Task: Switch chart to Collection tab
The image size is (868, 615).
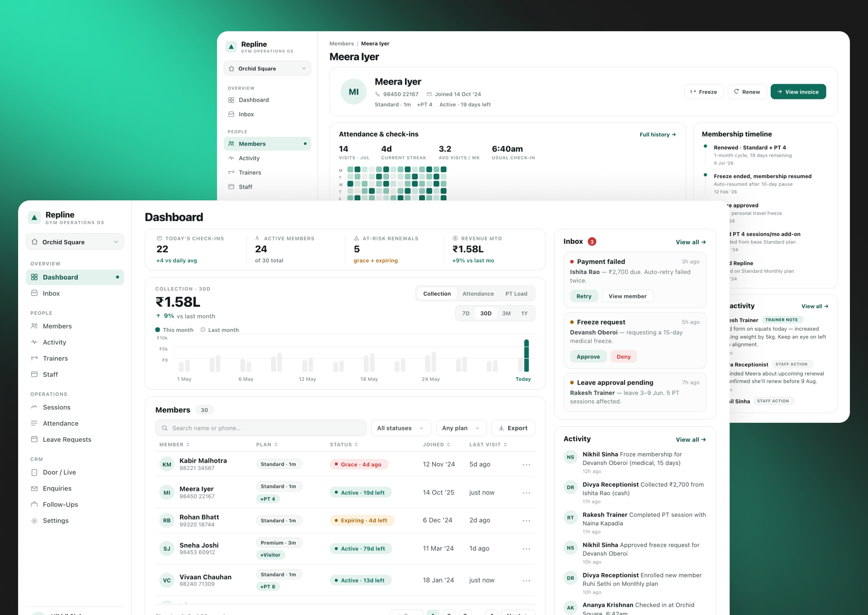Action: 437,293
